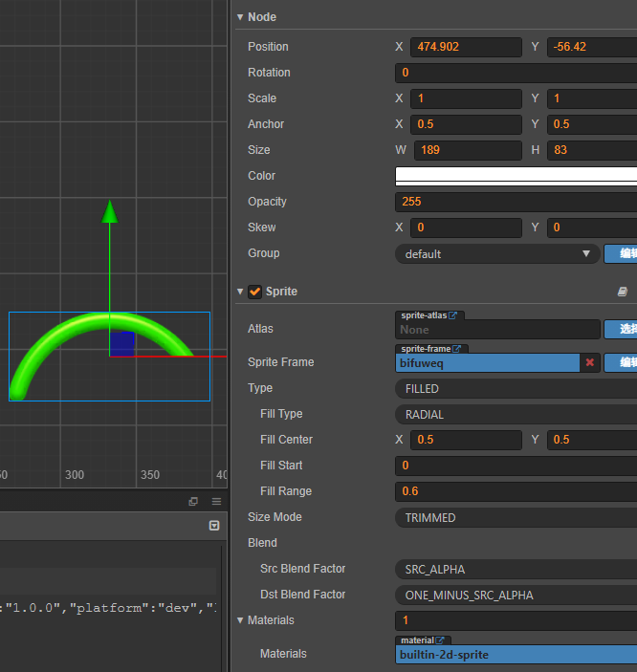This screenshot has width=637, height=672.
Task: Collapse the Materials section triangle
Action: [x=240, y=620]
